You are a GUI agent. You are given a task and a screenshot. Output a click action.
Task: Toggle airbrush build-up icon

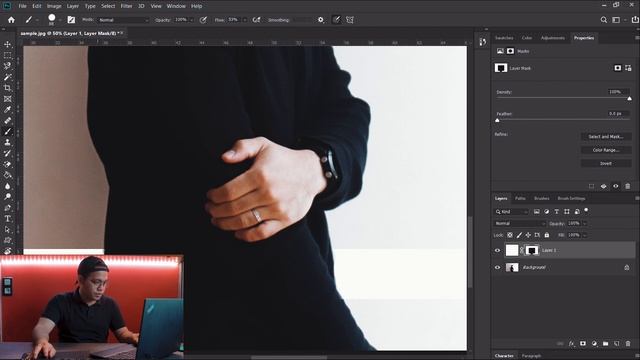(x=256, y=20)
